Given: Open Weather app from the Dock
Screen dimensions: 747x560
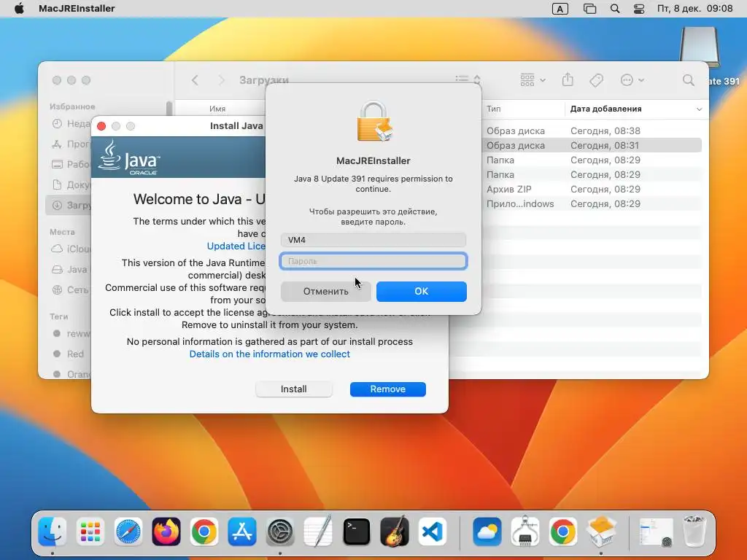Looking at the screenshot, I should [x=487, y=532].
